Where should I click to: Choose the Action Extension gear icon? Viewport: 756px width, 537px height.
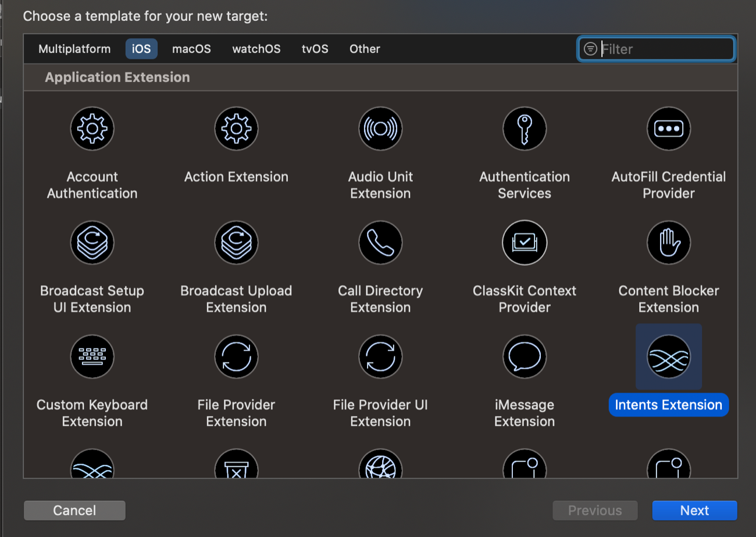pos(236,129)
